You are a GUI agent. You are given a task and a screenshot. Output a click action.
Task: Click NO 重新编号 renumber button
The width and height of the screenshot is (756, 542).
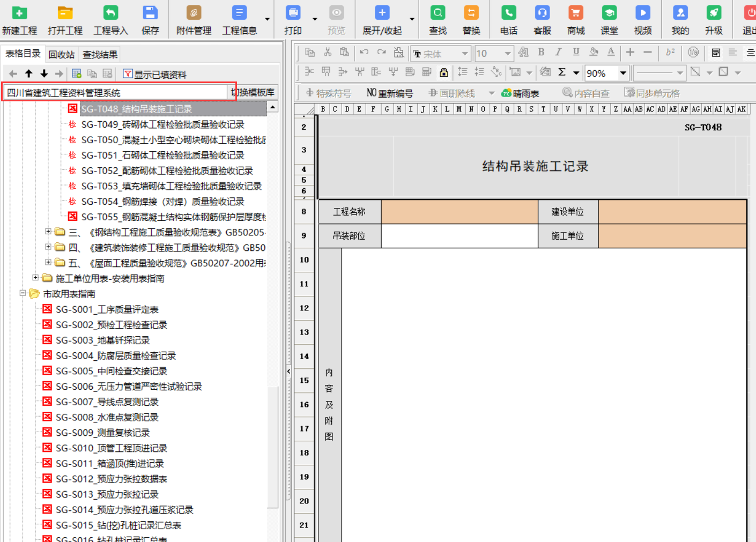point(390,93)
